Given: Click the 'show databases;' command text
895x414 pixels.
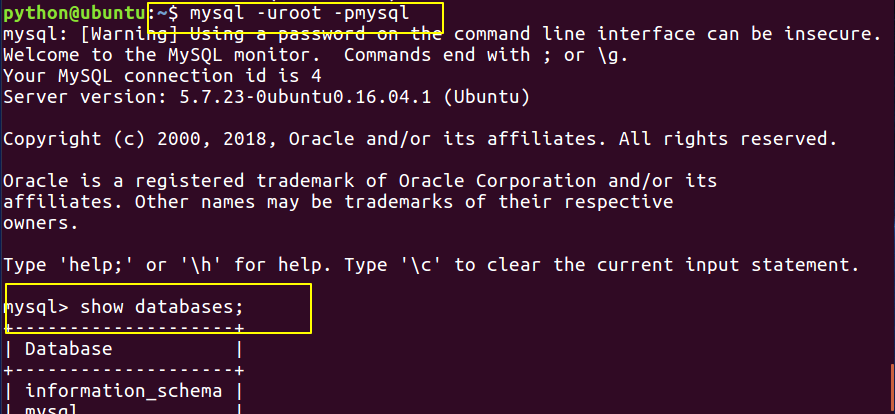Looking at the screenshot, I should (x=162, y=307).
